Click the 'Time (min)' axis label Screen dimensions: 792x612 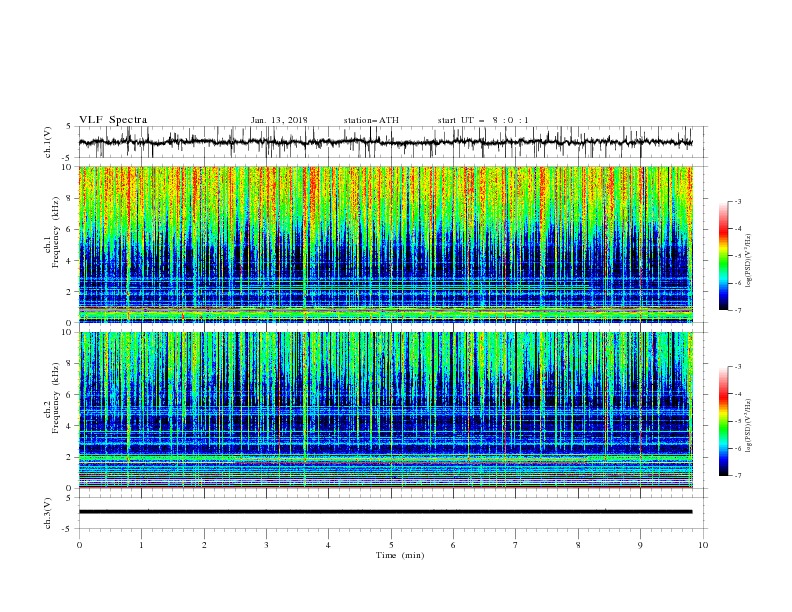[x=400, y=555]
